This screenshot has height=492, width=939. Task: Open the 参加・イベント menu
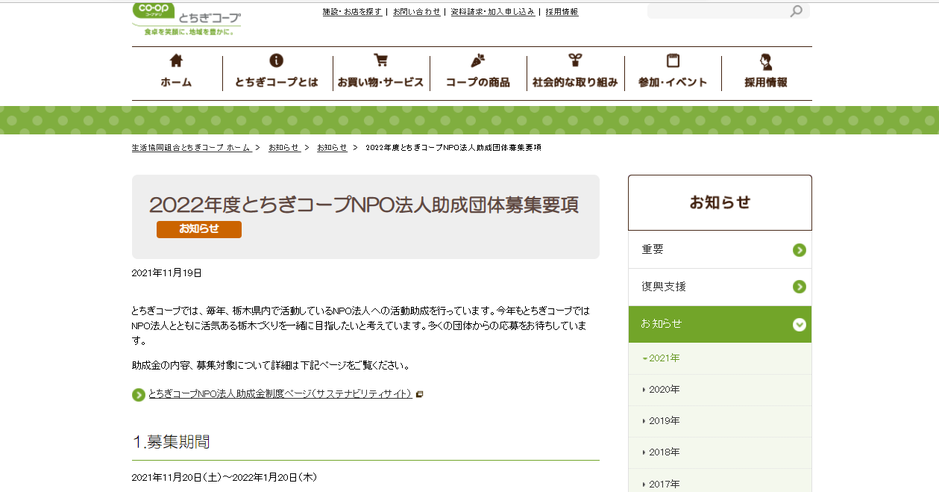coord(673,82)
